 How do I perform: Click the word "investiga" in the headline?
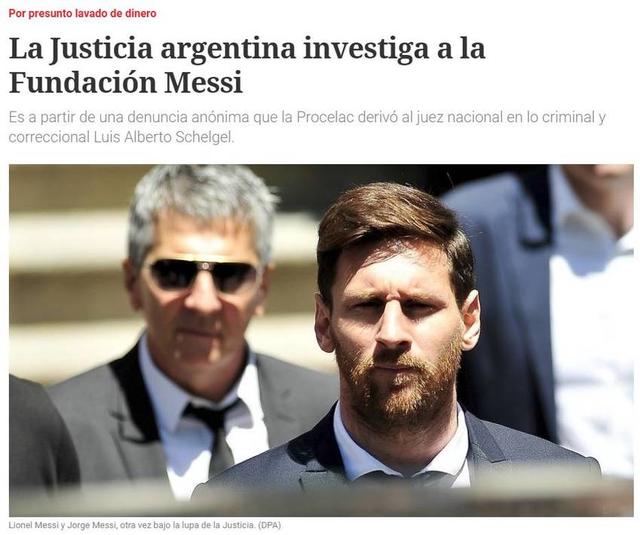[363, 48]
